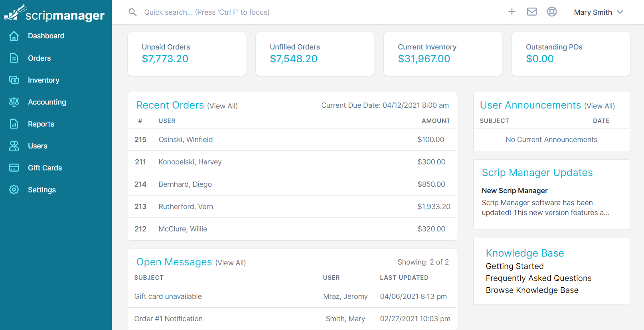
Task: Click the Unpaid Orders summary card
Action: point(186,54)
